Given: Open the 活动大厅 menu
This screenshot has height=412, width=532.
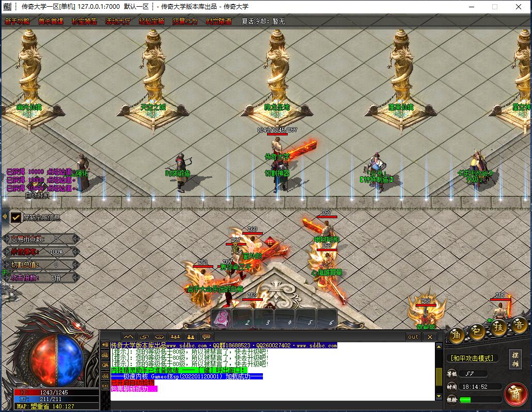Looking at the screenshot, I should point(118,21).
